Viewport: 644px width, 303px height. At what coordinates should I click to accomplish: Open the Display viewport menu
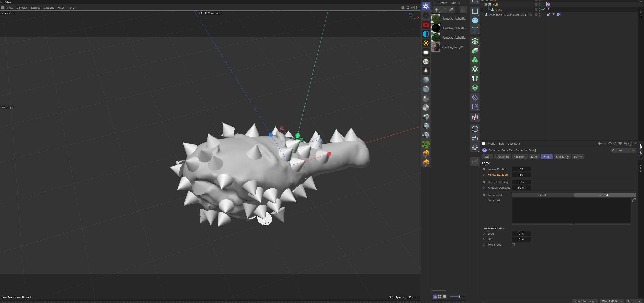(36, 8)
